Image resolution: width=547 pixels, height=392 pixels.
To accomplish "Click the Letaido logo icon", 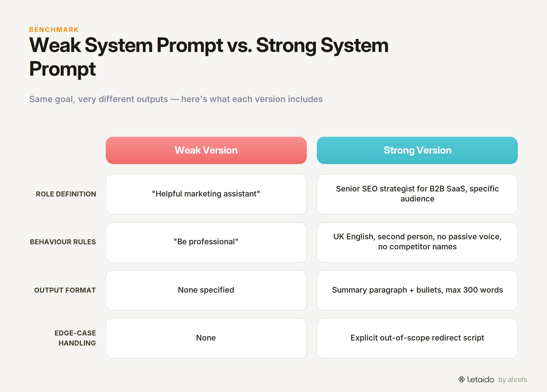I will tap(461, 379).
